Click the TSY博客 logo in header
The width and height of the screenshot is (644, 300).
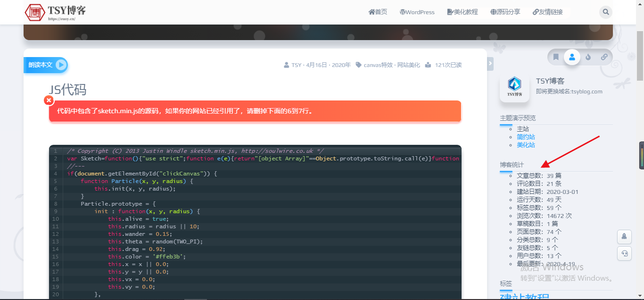click(55, 12)
